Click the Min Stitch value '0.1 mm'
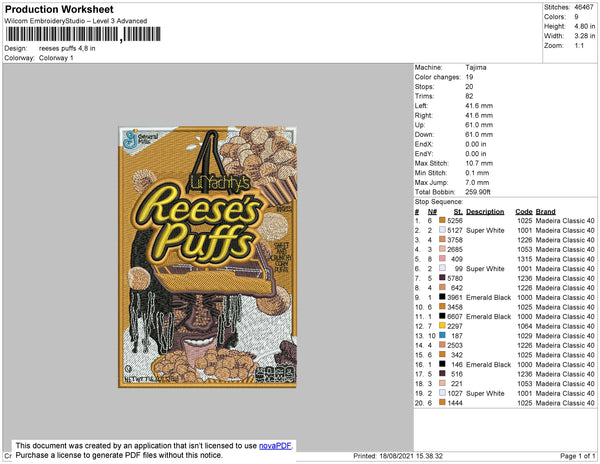 coord(477,173)
